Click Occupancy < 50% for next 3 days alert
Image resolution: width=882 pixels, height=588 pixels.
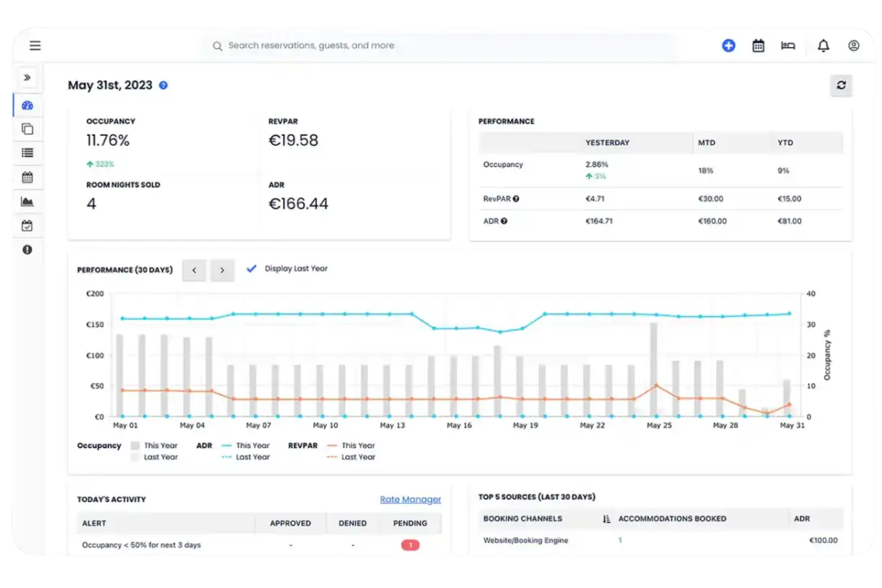pyautogui.click(x=141, y=545)
